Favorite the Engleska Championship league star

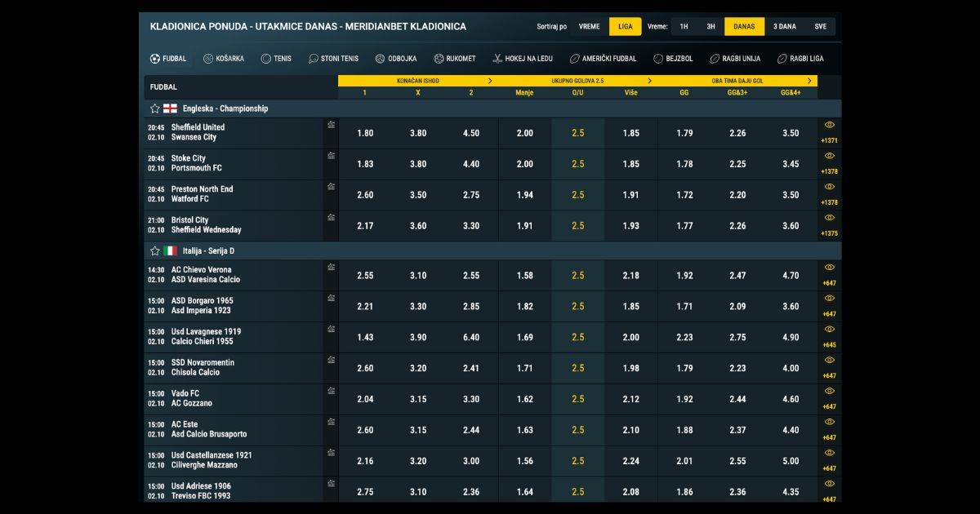155,109
